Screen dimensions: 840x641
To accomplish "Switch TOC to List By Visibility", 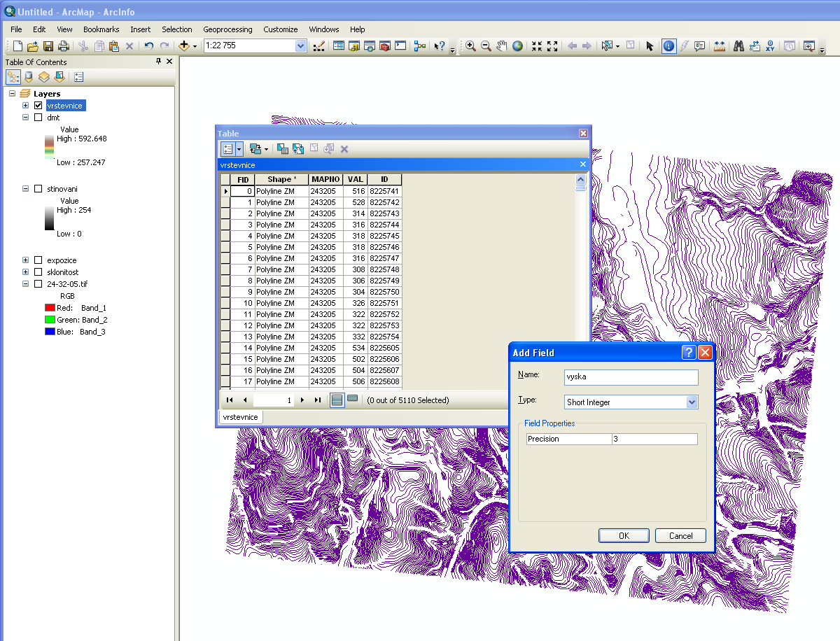I will [x=44, y=77].
